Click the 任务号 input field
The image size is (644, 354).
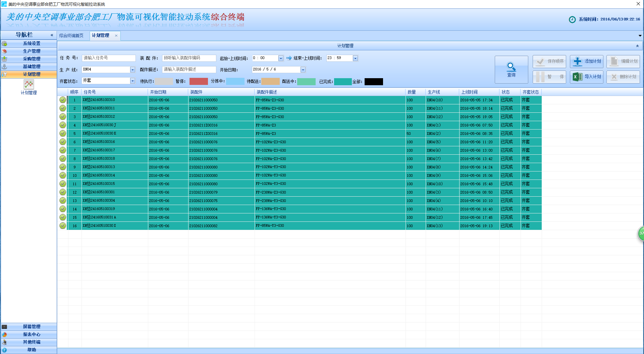coord(108,58)
